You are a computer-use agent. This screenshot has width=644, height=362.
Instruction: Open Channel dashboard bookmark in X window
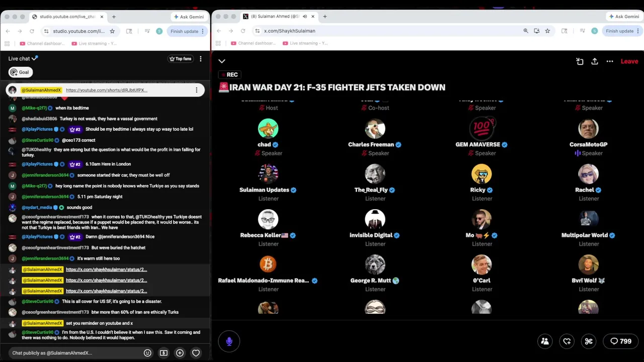pyautogui.click(x=253, y=43)
